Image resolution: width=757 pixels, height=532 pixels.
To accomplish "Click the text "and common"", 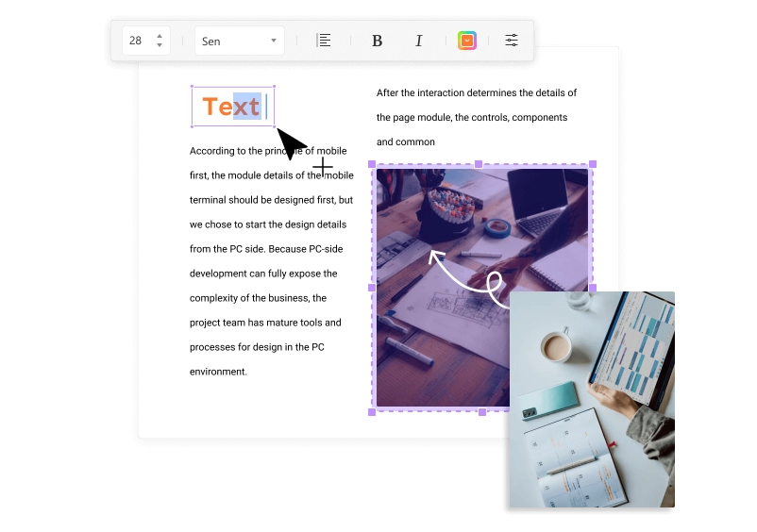I will (x=406, y=142).
